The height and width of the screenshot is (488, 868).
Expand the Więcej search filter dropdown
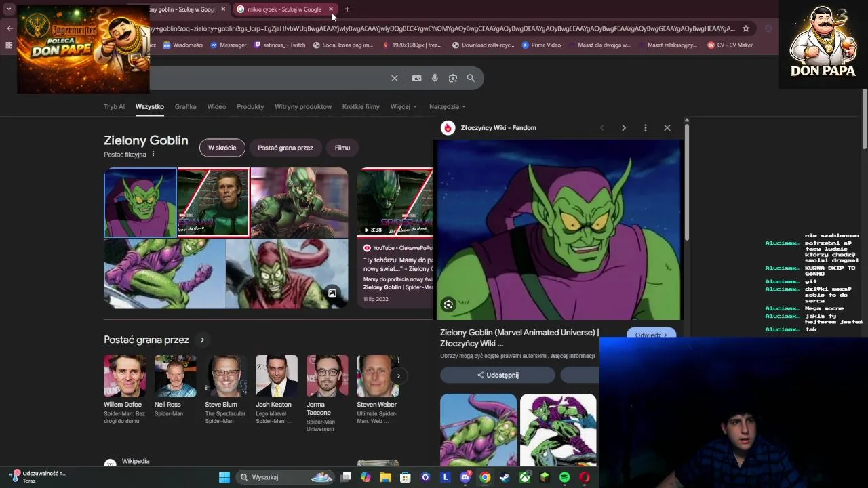coord(403,106)
